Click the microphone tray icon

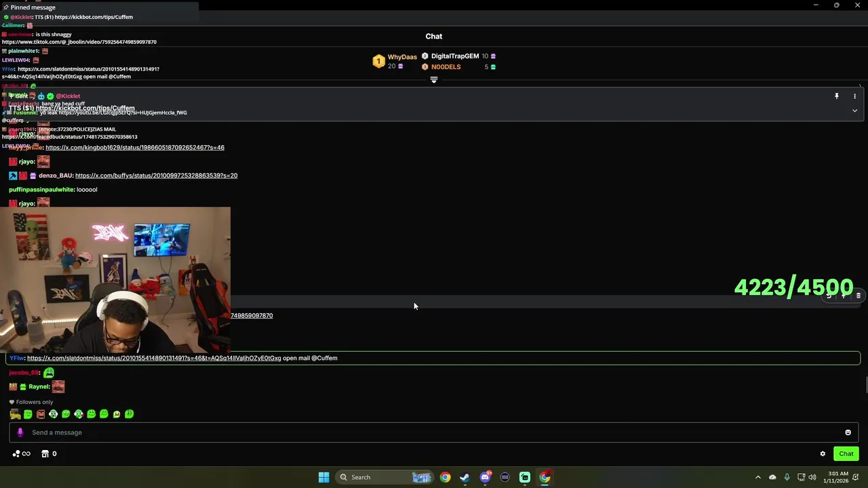coord(787,477)
